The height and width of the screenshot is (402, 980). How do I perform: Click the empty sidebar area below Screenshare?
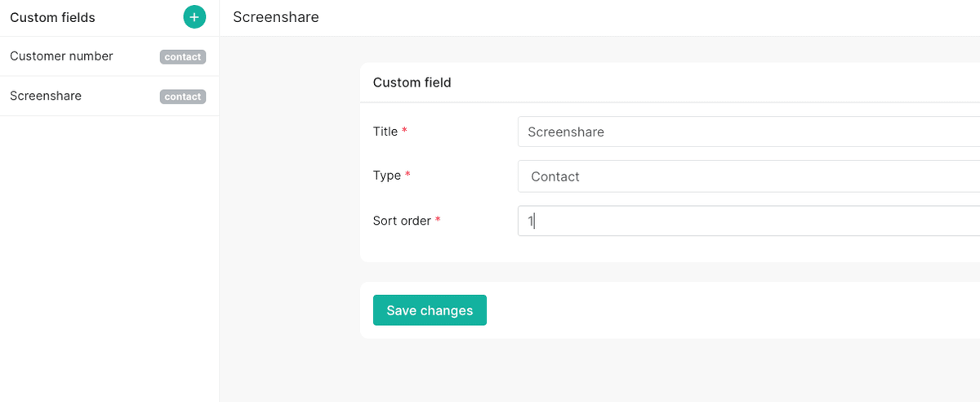(x=109, y=259)
